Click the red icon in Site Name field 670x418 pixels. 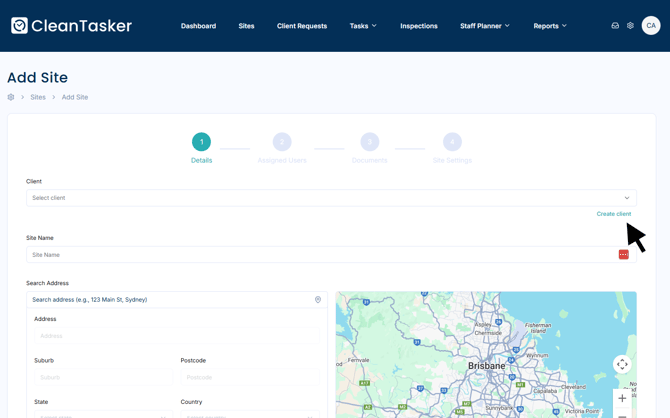(x=623, y=255)
